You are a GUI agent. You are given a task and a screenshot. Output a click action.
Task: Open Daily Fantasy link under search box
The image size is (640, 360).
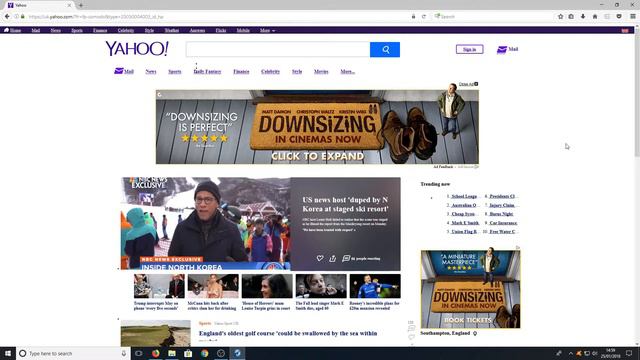207,71
